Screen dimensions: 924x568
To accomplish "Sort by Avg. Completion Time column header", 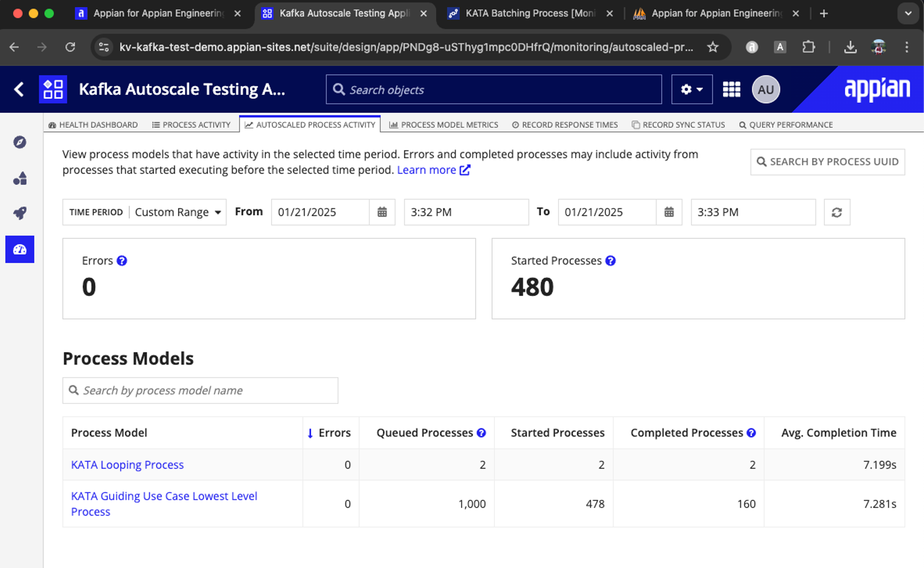I will click(838, 433).
